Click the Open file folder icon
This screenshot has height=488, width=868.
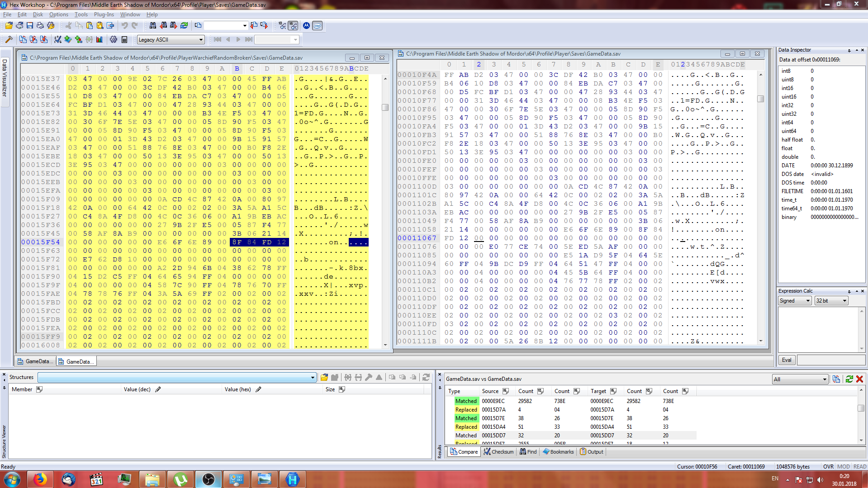pyautogui.click(x=9, y=26)
